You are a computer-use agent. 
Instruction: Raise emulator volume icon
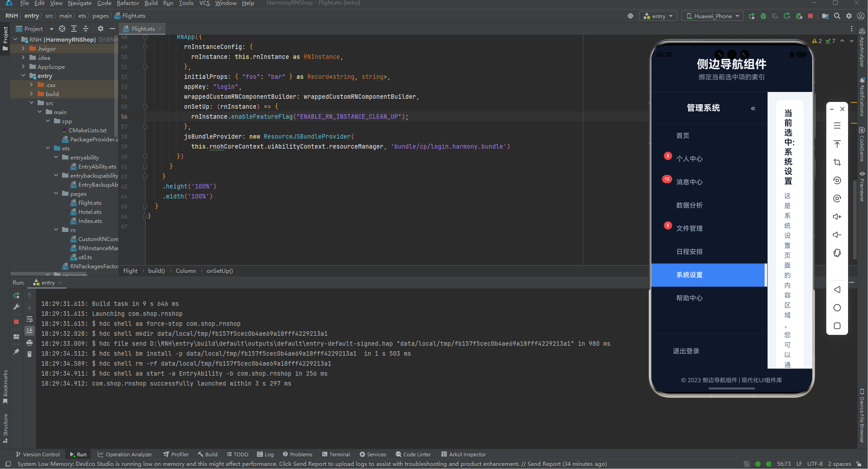pyautogui.click(x=837, y=217)
